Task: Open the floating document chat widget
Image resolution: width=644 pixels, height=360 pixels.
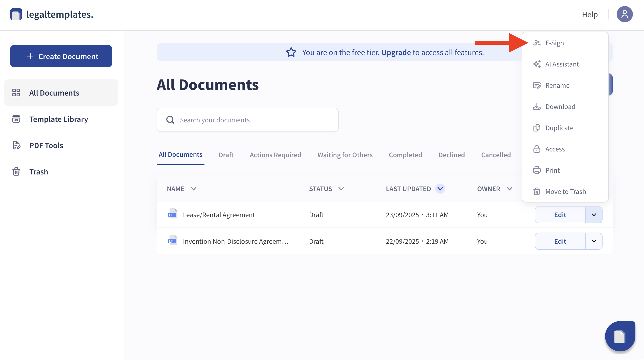Action: (620, 336)
